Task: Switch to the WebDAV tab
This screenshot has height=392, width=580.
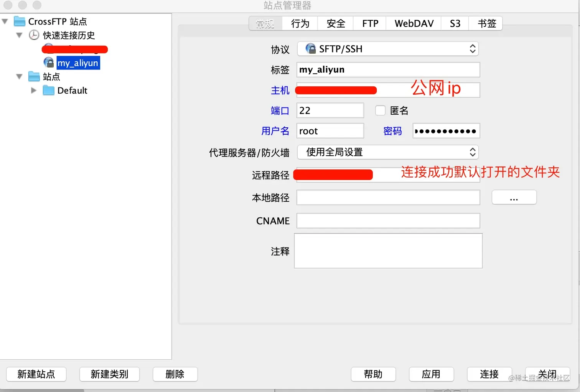Action: pyautogui.click(x=414, y=23)
